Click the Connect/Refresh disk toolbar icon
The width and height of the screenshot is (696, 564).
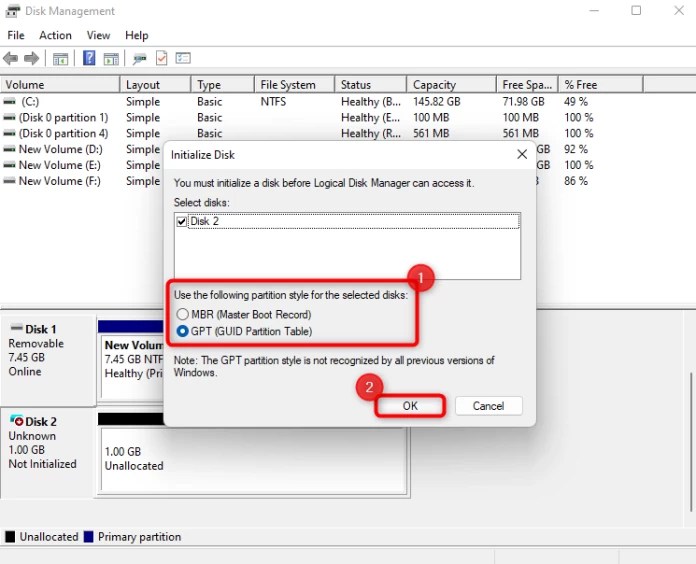139,59
